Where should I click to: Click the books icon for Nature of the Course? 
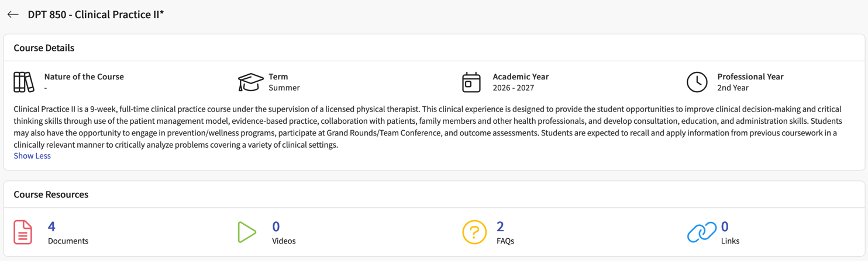tap(24, 82)
